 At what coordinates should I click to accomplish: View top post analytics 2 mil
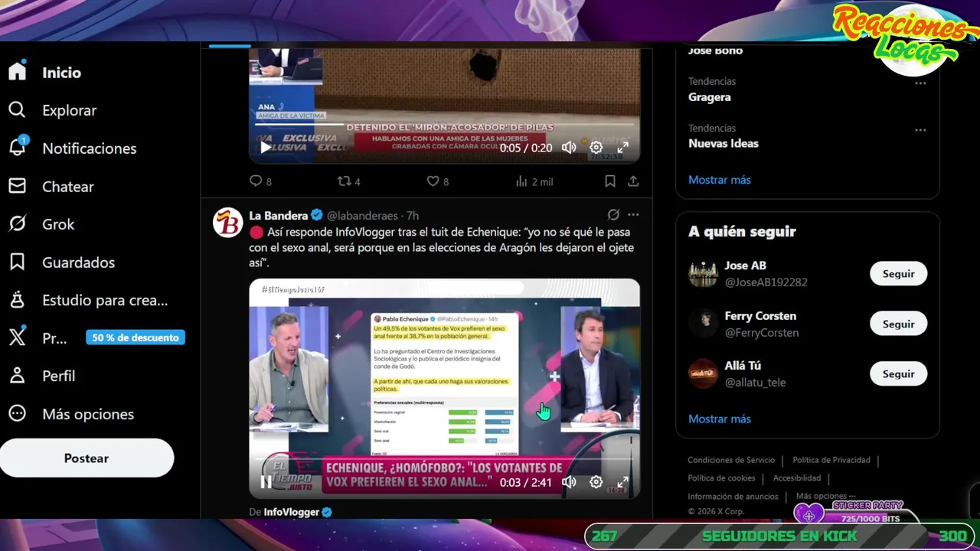coord(534,181)
